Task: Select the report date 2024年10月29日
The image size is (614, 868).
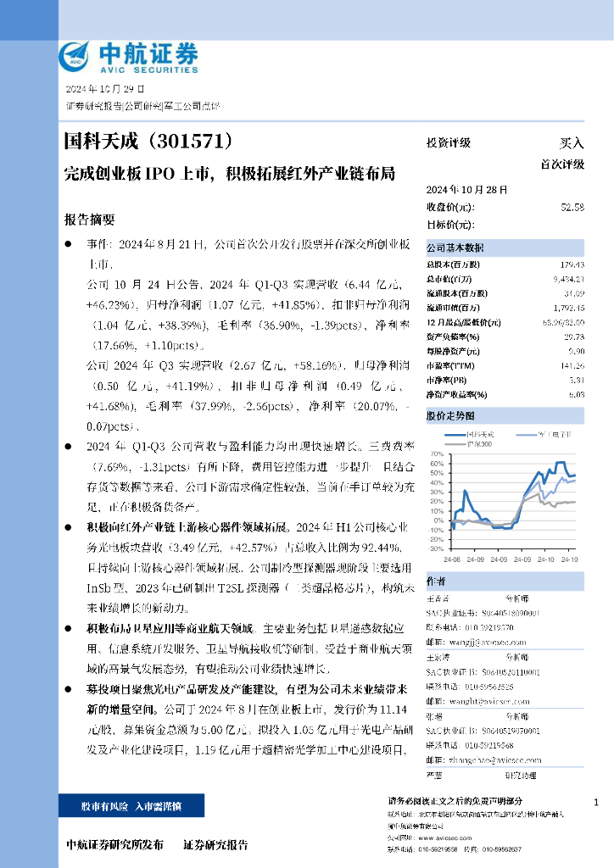Action: (x=105, y=89)
